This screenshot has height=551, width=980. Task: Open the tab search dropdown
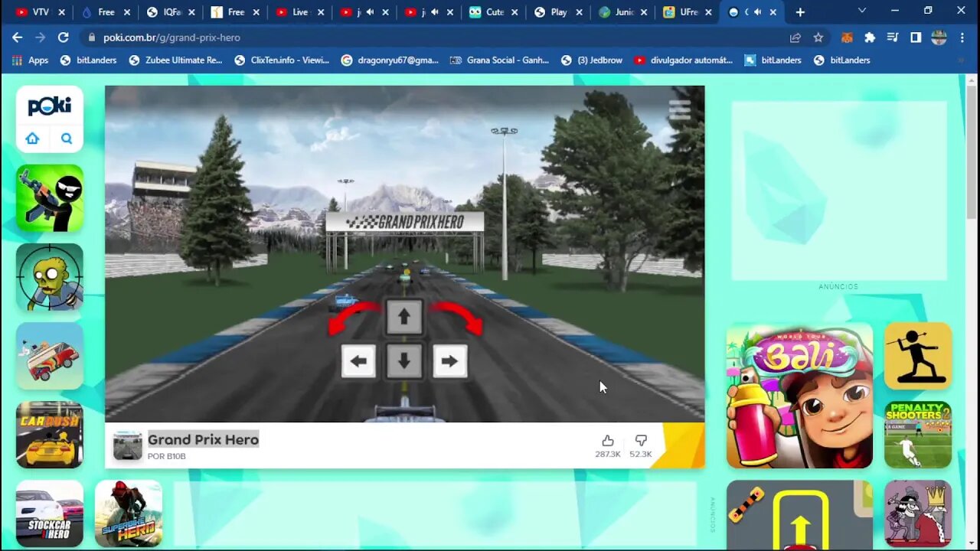862,11
